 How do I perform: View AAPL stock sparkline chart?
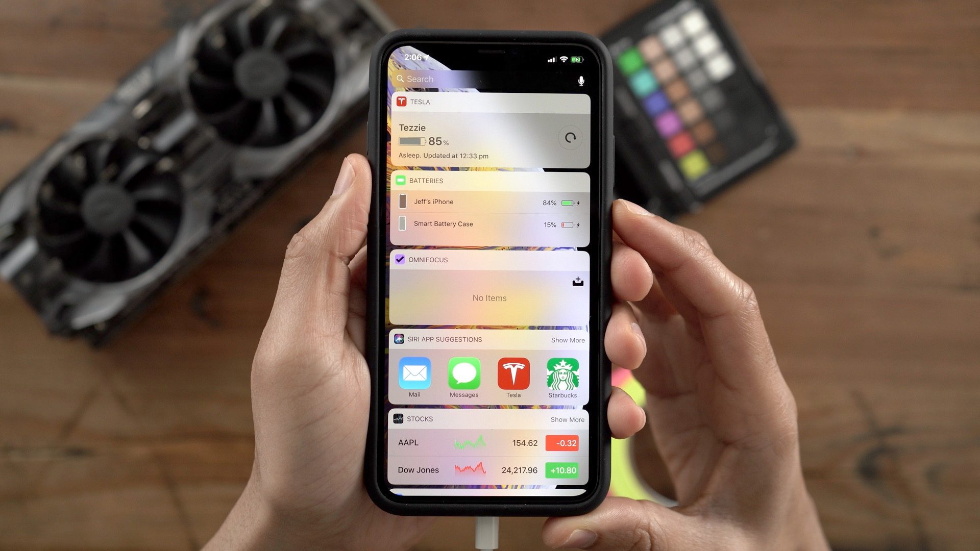pyautogui.click(x=469, y=442)
